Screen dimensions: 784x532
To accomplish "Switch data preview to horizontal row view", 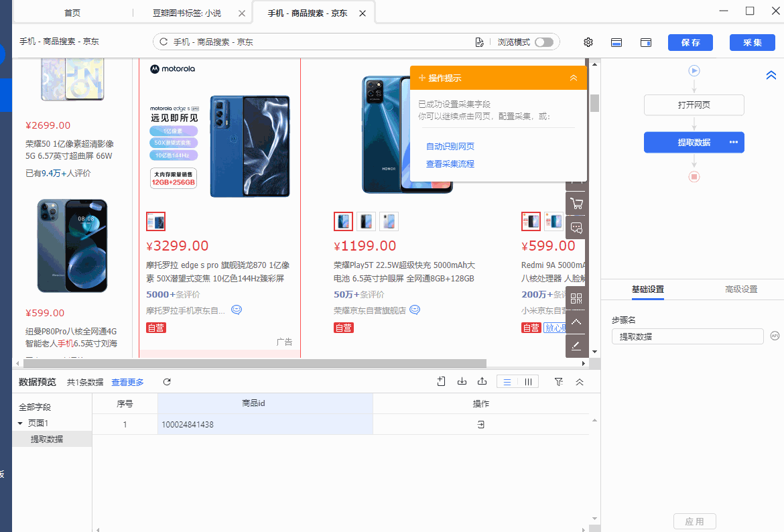I will pyautogui.click(x=507, y=382).
